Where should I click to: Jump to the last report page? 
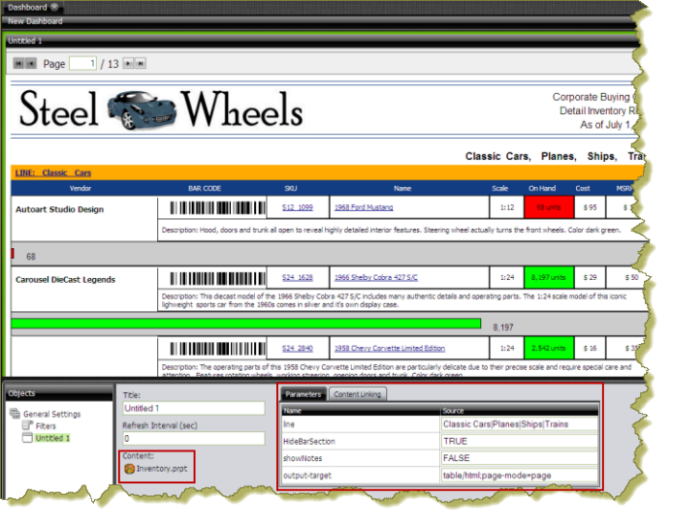[140, 63]
